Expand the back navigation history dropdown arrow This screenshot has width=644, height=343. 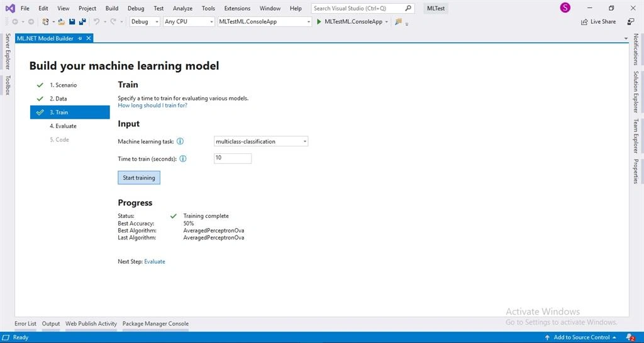tap(23, 22)
